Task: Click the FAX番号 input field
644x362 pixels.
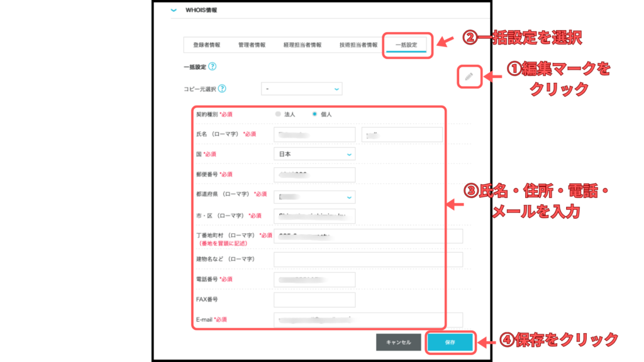Action: [x=314, y=300]
